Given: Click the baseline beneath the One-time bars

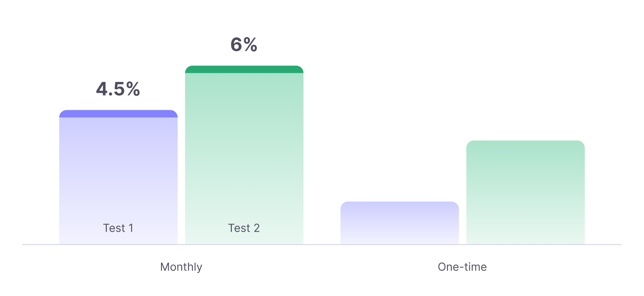Looking at the screenshot, I should click(462, 245).
